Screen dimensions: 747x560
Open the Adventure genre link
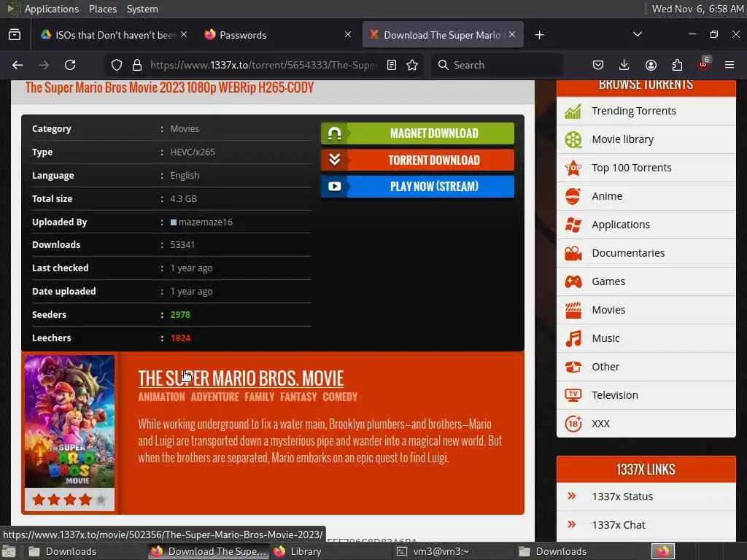pos(215,397)
